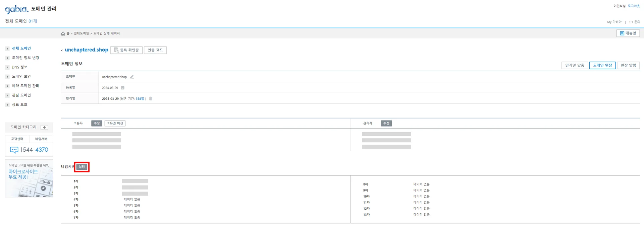Click the 도메인 관리 header title
Image resolution: width=644 pixels, height=227 pixels.
pos(44,9)
